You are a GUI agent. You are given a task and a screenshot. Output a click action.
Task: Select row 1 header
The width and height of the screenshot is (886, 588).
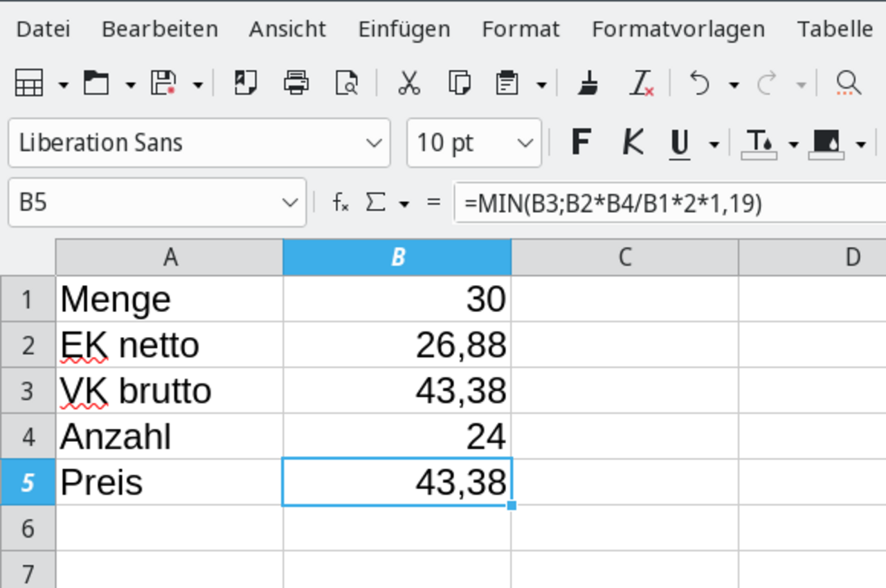(x=28, y=299)
